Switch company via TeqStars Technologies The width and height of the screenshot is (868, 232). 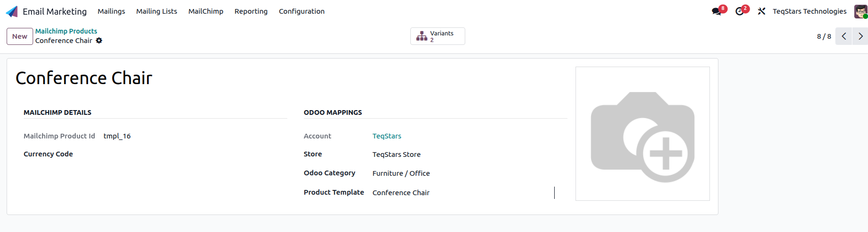click(809, 11)
